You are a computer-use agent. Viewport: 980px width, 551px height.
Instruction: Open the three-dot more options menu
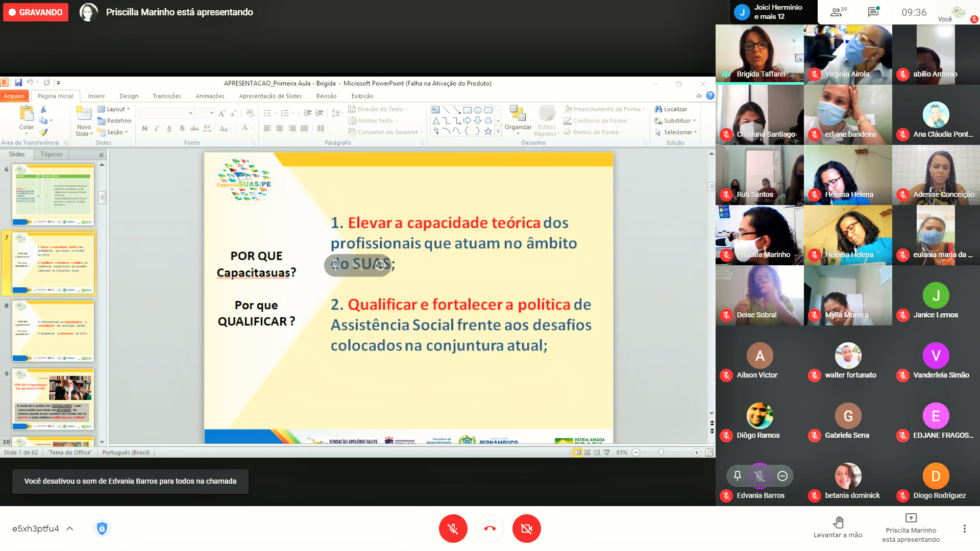964,529
